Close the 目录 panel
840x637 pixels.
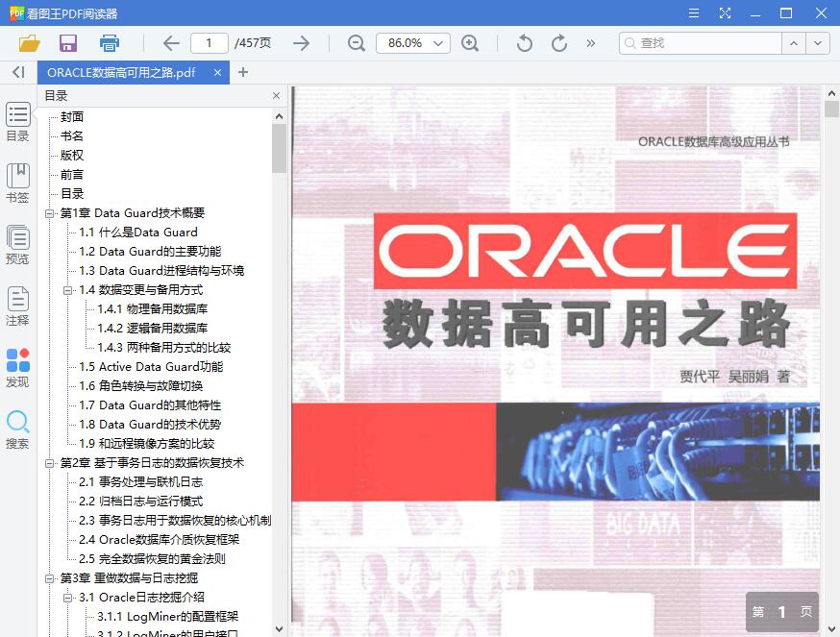pyautogui.click(x=276, y=95)
